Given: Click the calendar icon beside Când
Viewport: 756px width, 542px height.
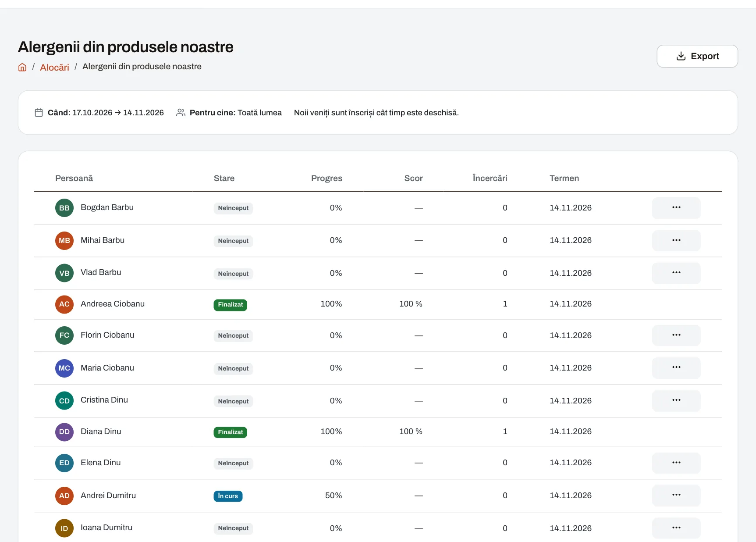Looking at the screenshot, I should (39, 113).
